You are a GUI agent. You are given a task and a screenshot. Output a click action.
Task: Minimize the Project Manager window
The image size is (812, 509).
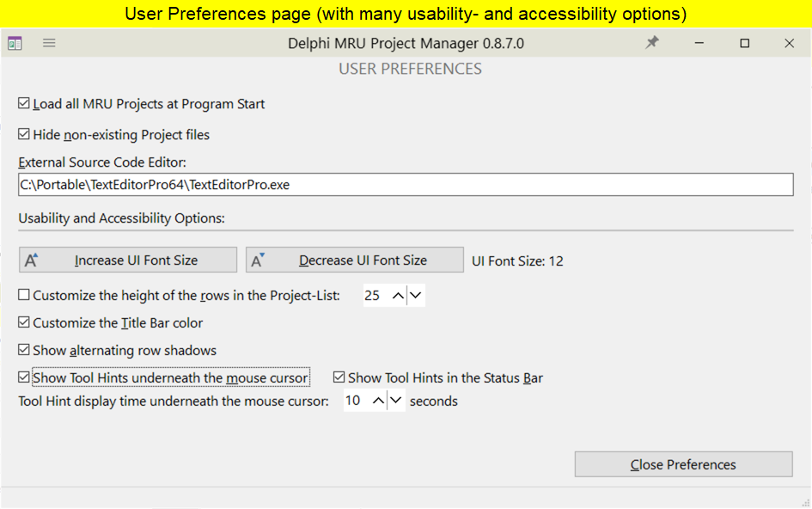700,43
